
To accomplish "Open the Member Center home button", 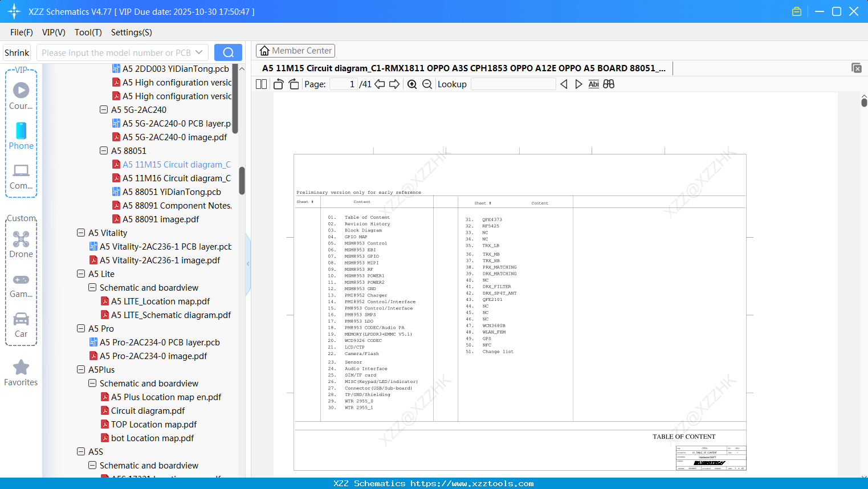I will 295,51.
